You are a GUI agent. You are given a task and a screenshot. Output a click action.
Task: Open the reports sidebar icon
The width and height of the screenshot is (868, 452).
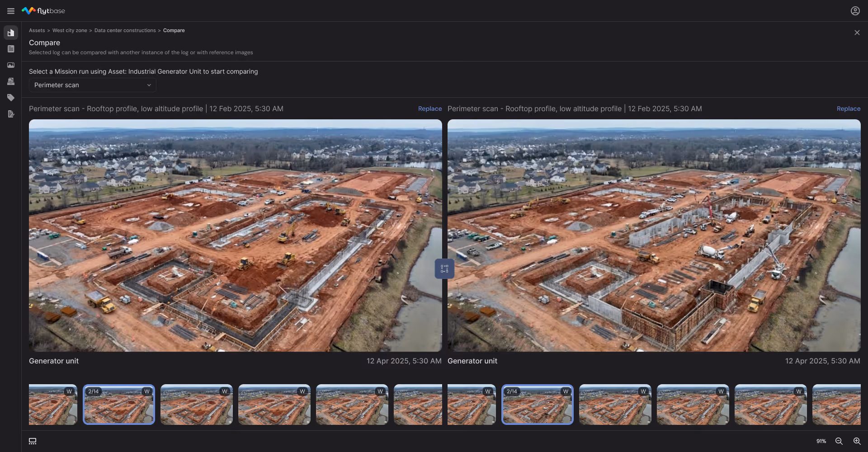click(x=11, y=114)
